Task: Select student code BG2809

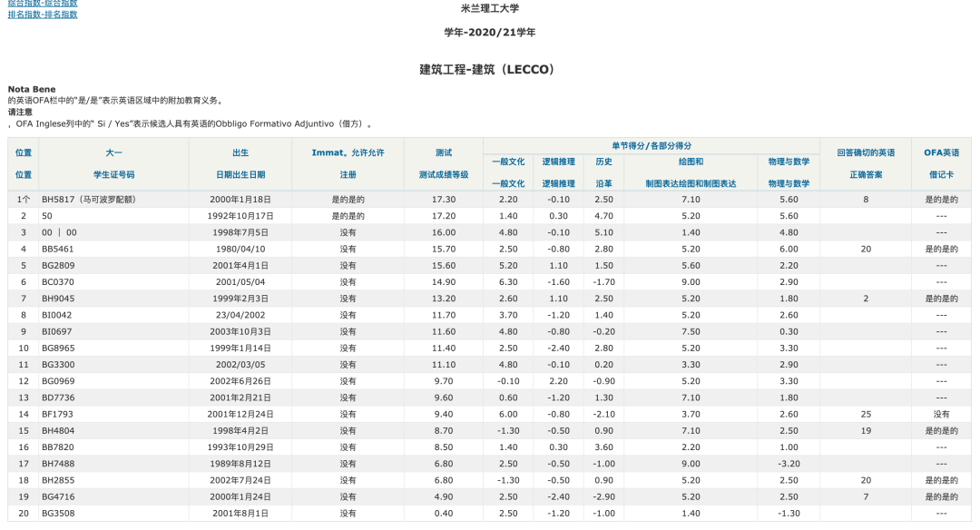Action: point(58,266)
